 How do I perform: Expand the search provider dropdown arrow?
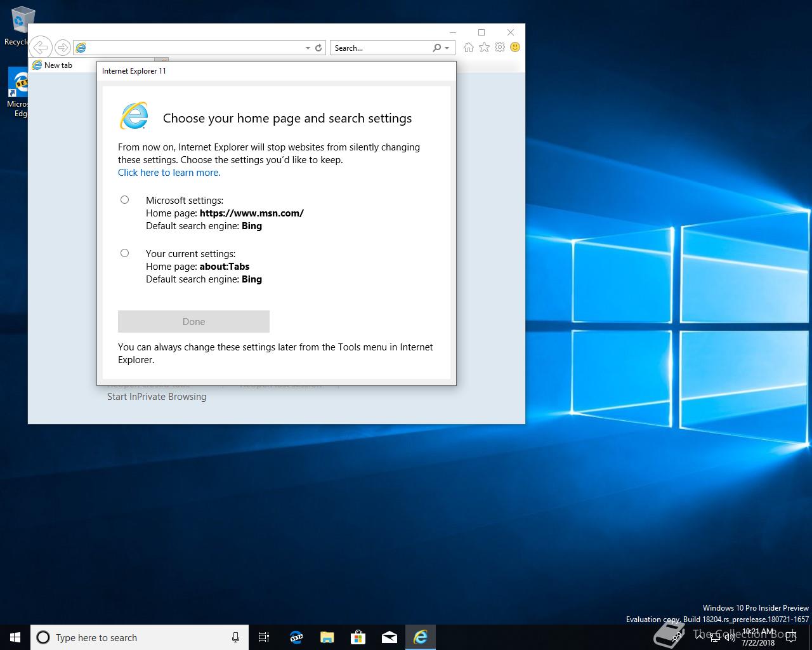[x=447, y=48]
